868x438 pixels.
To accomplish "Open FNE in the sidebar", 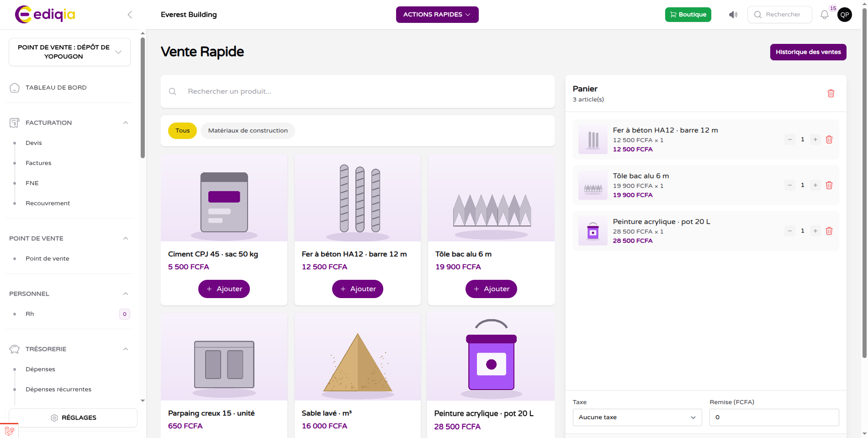I will pos(32,183).
